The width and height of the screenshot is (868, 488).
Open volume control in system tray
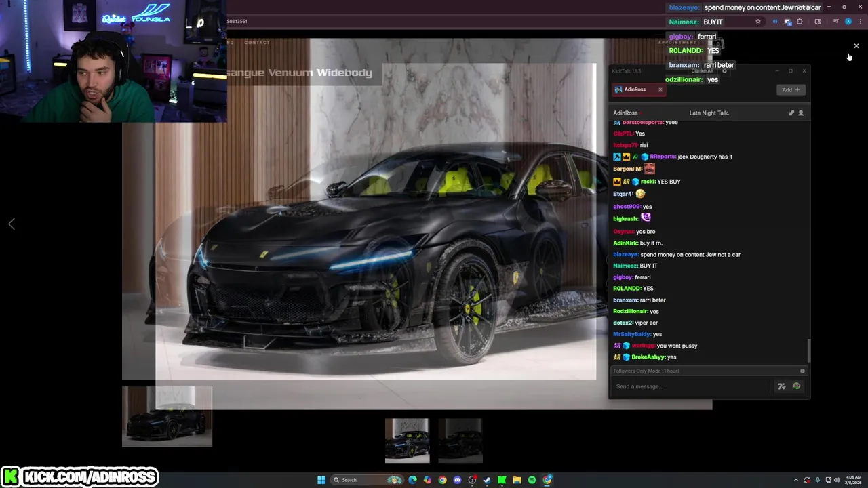[x=837, y=480]
